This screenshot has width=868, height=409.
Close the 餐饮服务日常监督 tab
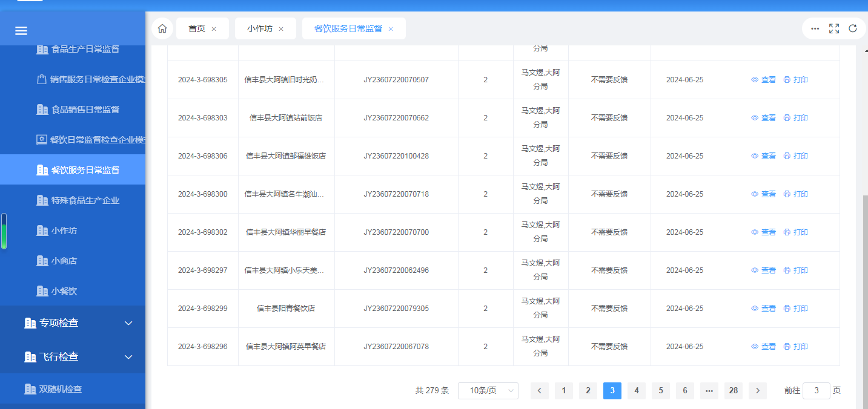coord(391,29)
